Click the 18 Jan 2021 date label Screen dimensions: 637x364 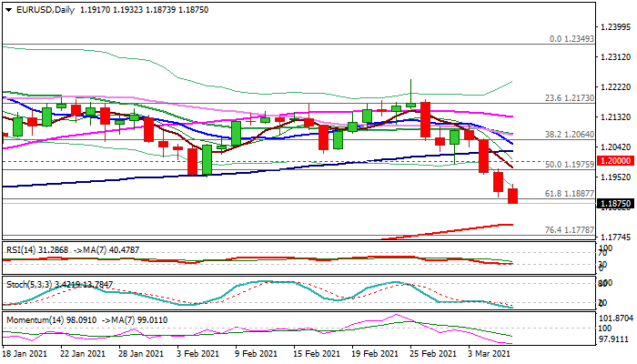(x=26, y=354)
